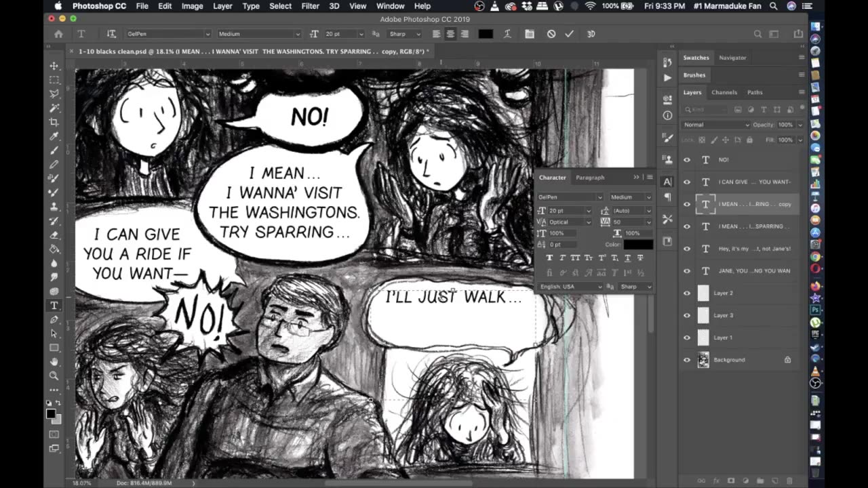Switch to the Navigator tab
The height and width of the screenshot is (488, 868).
[x=732, y=58]
